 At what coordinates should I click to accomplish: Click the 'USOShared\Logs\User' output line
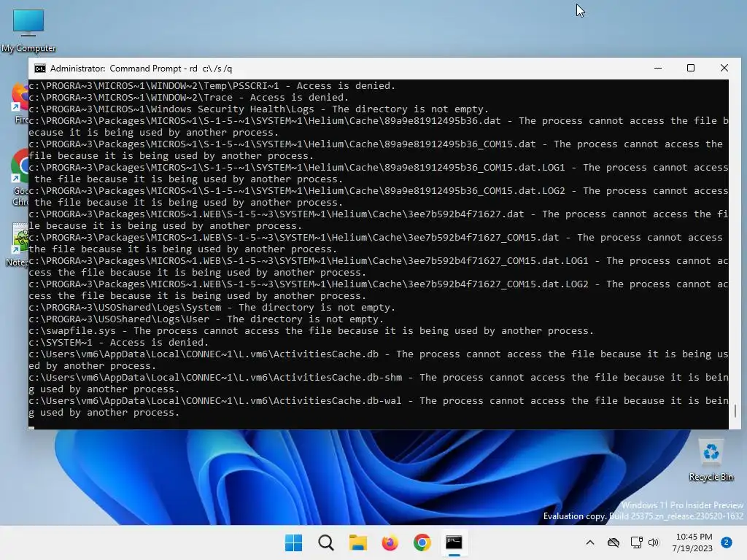(206, 319)
